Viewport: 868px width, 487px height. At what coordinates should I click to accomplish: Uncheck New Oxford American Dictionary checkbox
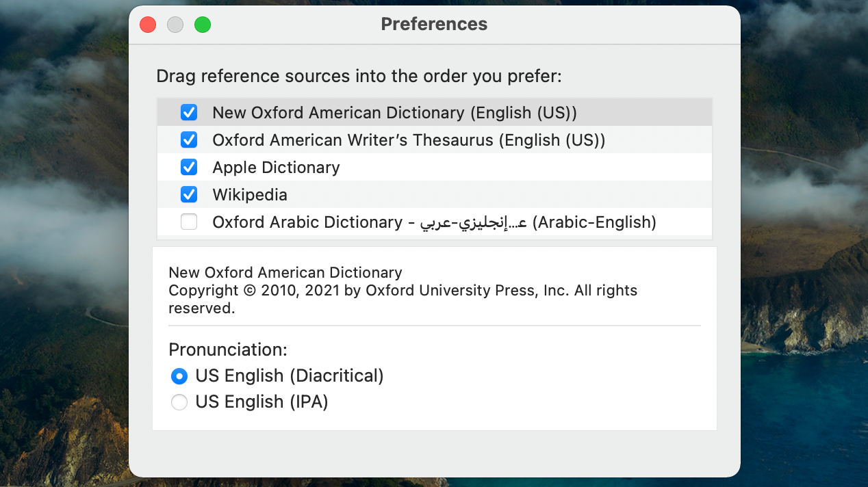pyautogui.click(x=189, y=112)
